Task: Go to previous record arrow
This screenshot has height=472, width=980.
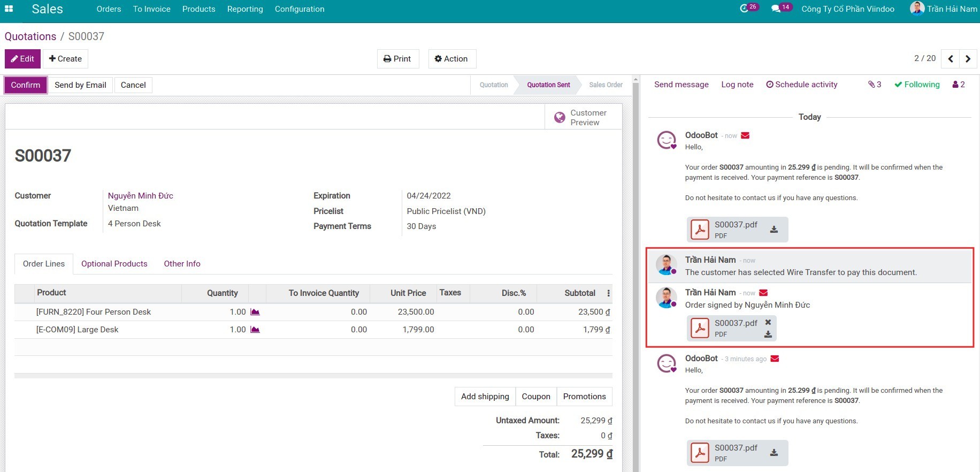Action: tap(951, 59)
